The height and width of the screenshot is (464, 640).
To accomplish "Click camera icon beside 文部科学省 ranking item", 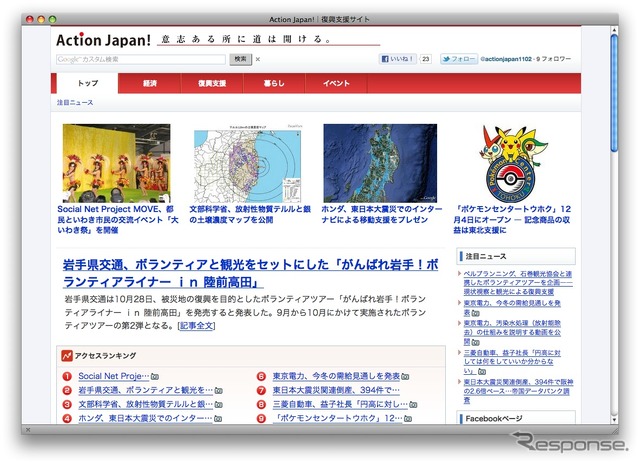I will (218, 404).
